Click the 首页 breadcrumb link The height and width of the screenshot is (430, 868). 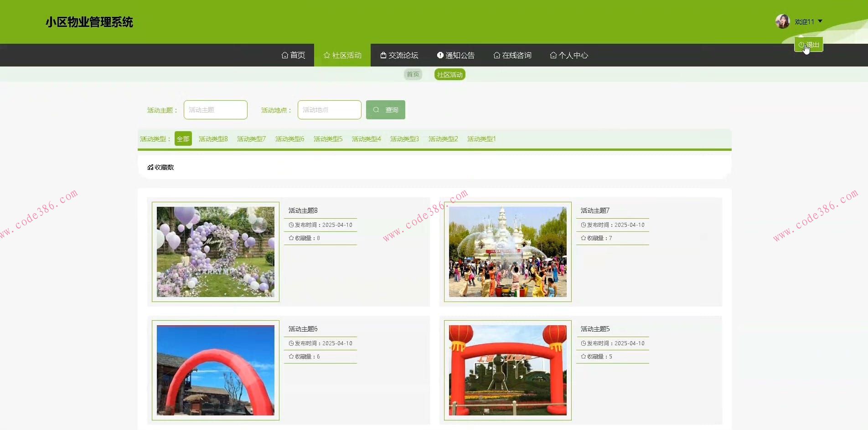coord(413,74)
